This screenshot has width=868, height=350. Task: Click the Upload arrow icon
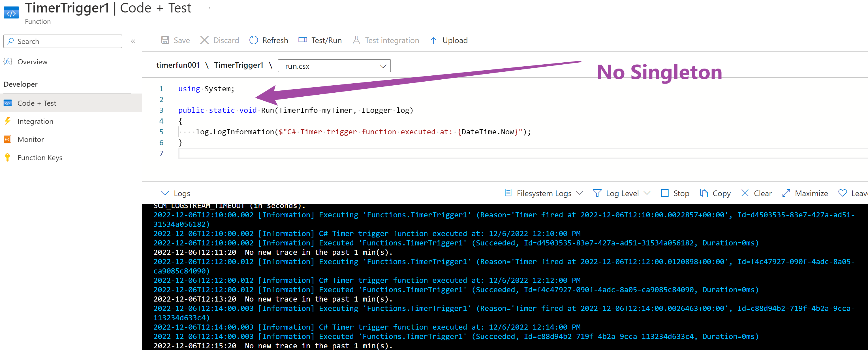pos(433,40)
